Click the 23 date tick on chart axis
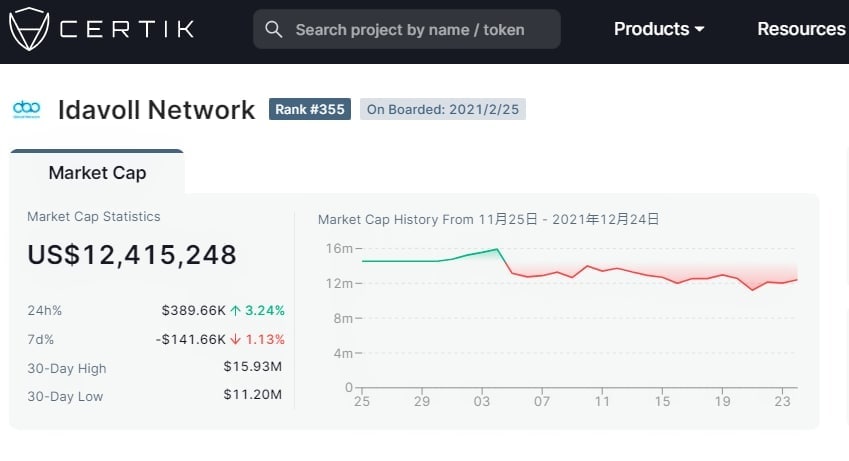This screenshot has height=461, width=849. [x=782, y=401]
